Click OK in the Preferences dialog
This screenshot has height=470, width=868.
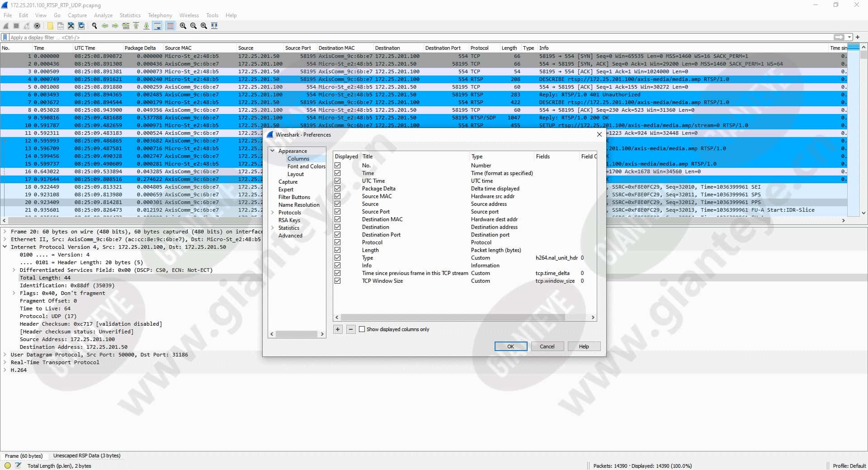click(511, 347)
